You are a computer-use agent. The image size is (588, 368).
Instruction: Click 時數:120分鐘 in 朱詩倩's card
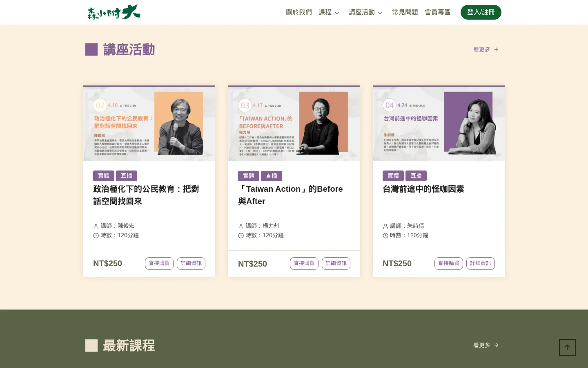tap(409, 235)
